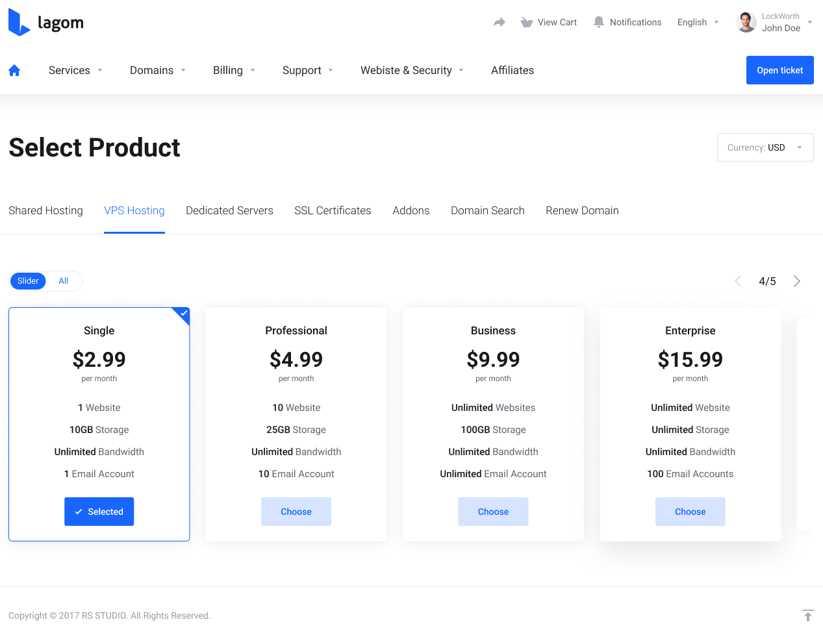The image size is (823, 644).
Task: Switch product view to Slider
Action: 28,281
